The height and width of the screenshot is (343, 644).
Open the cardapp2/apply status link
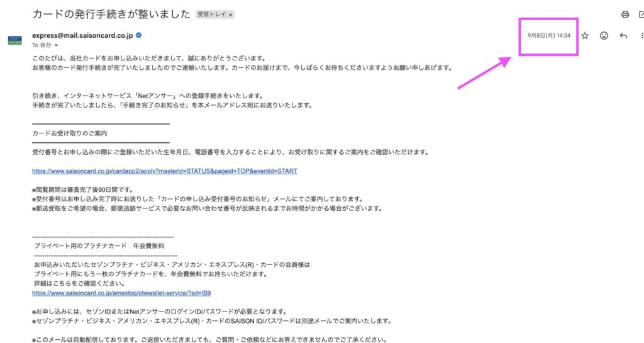pos(165,171)
